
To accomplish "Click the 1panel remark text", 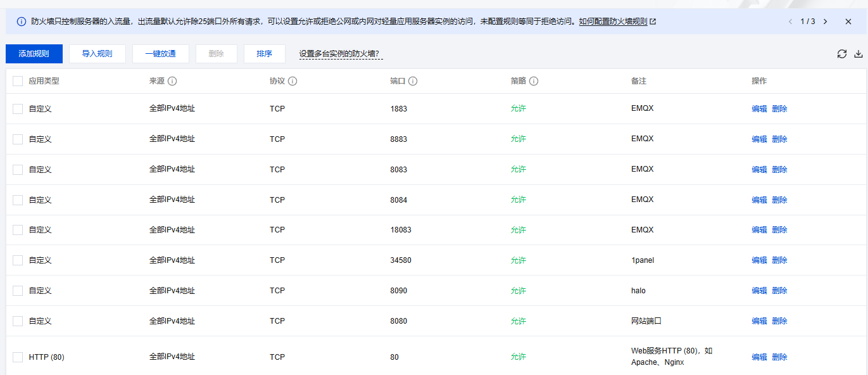I will point(643,260).
